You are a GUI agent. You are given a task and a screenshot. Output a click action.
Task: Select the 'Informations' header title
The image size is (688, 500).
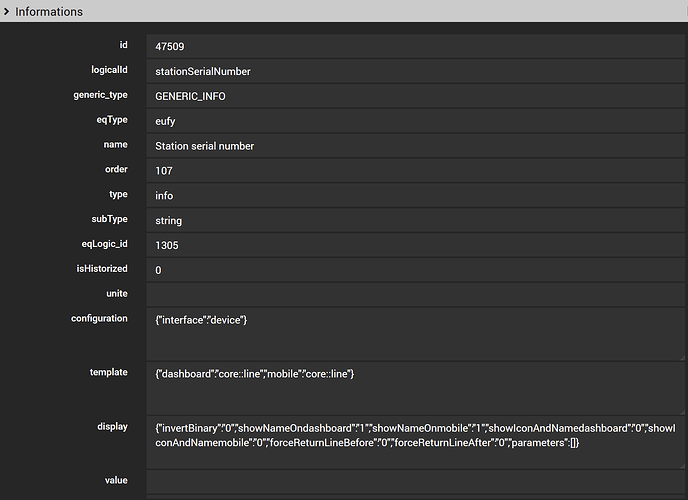pyautogui.click(x=49, y=12)
